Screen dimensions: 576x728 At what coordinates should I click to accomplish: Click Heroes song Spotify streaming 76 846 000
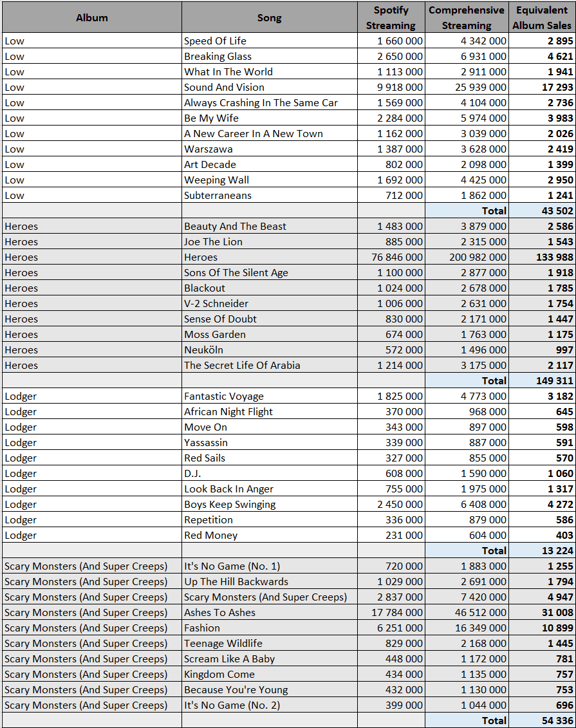[x=391, y=257]
